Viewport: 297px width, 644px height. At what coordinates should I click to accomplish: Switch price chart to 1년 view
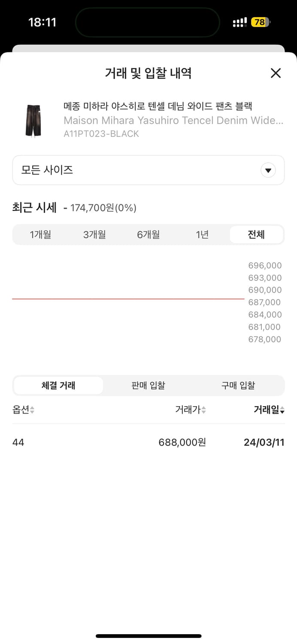coord(202,234)
